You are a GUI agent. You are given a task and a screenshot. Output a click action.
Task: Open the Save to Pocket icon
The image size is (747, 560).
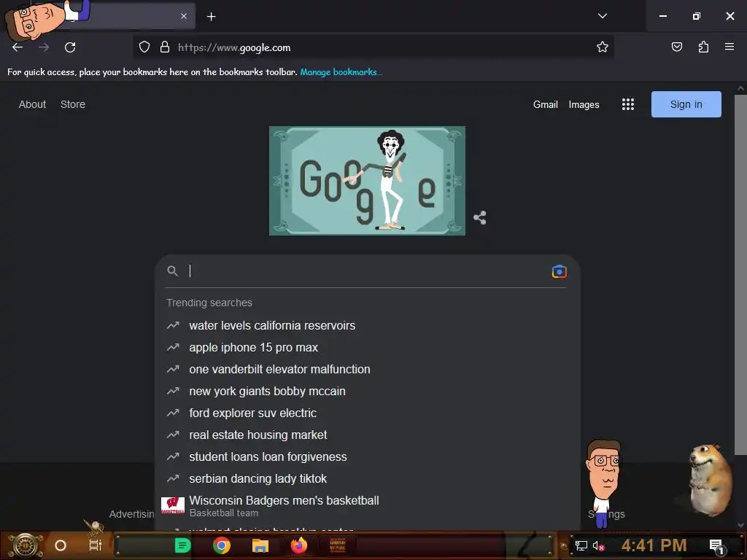point(676,47)
